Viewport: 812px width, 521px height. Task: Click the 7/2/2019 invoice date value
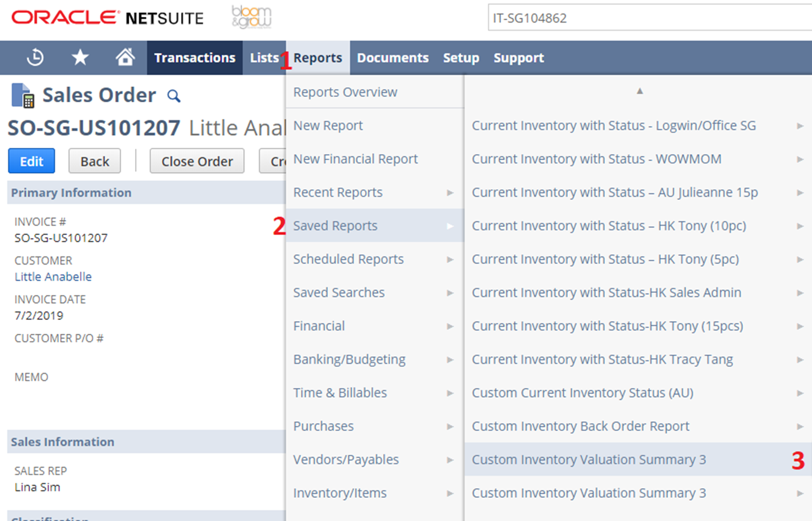click(39, 316)
